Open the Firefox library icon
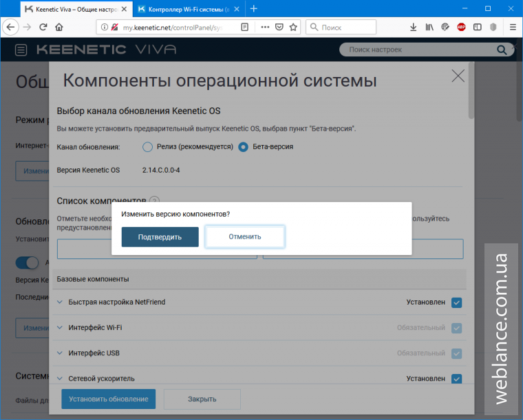The height and width of the screenshot is (420, 523). pos(429,27)
